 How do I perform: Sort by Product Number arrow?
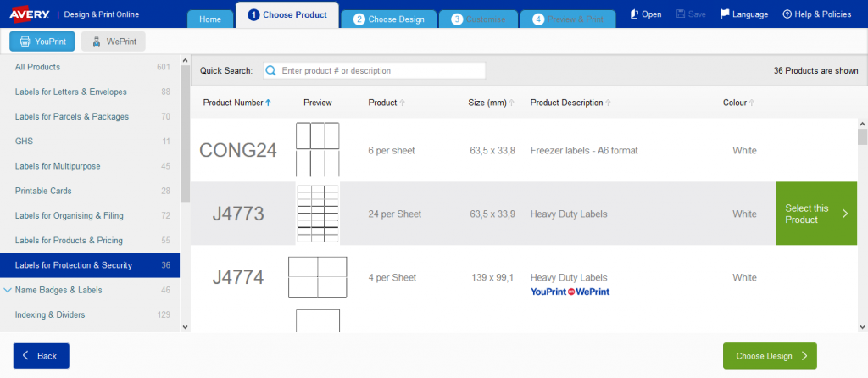pyautogui.click(x=269, y=103)
